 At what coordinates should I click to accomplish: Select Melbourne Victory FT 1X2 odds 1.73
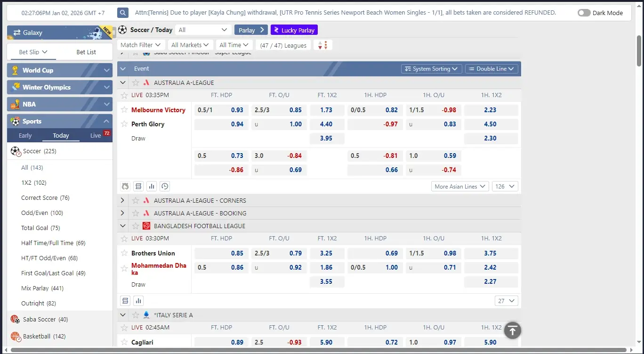326,110
